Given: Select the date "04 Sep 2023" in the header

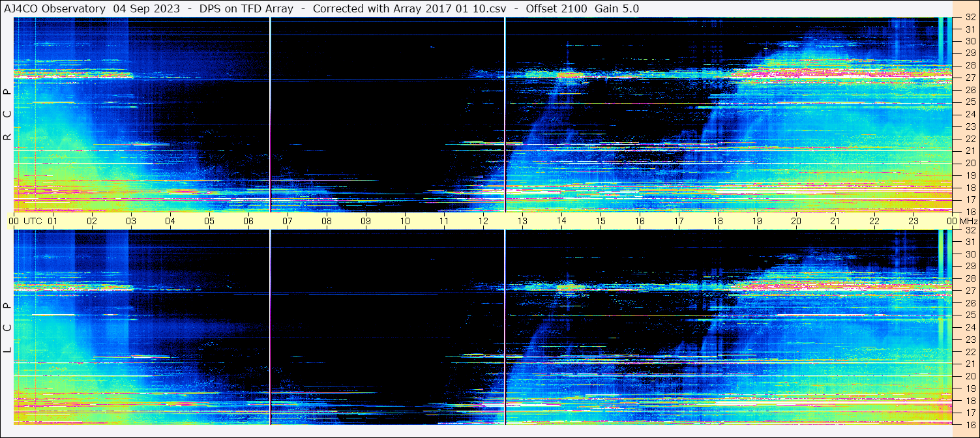Looking at the screenshot, I should pyautogui.click(x=147, y=8).
